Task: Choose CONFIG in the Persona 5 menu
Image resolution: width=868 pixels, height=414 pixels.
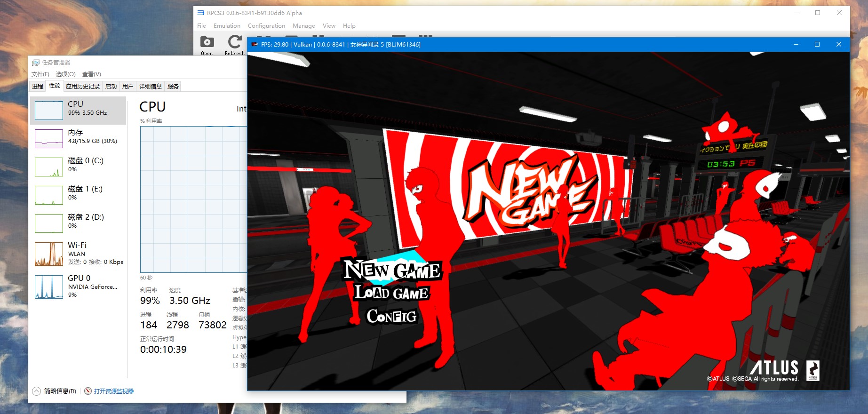Action: pyautogui.click(x=392, y=316)
